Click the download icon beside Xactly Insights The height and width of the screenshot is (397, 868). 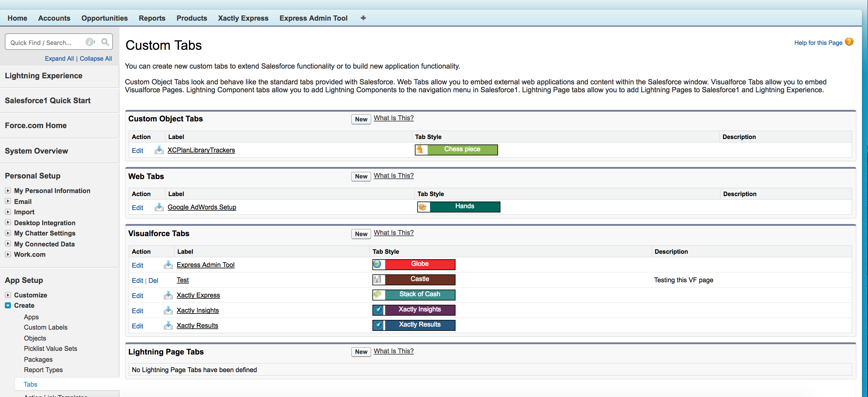(168, 310)
